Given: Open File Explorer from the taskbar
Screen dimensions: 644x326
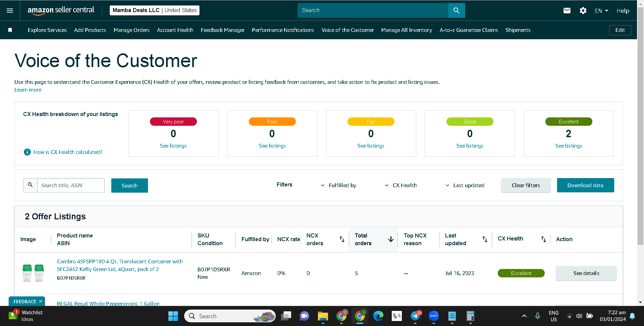Looking at the screenshot, I should point(323,316).
